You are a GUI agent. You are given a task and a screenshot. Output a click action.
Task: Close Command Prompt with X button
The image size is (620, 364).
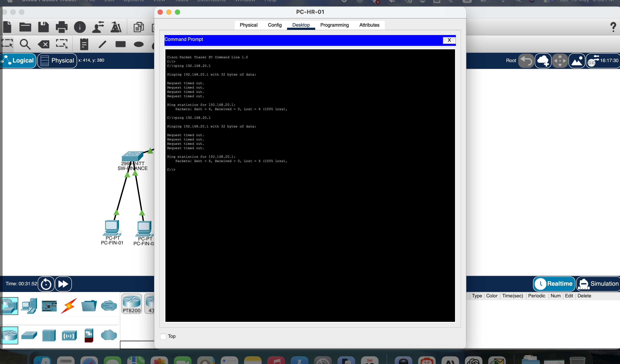tap(449, 40)
